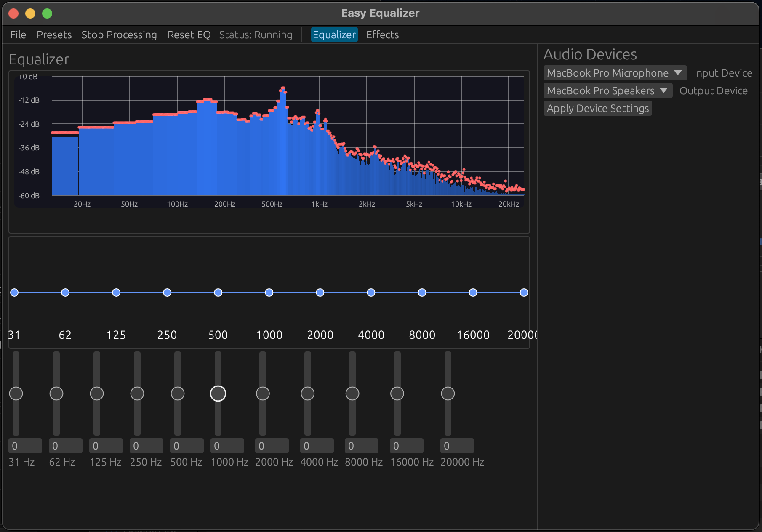Click the Input Device label
The image size is (762, 532).
723,73
